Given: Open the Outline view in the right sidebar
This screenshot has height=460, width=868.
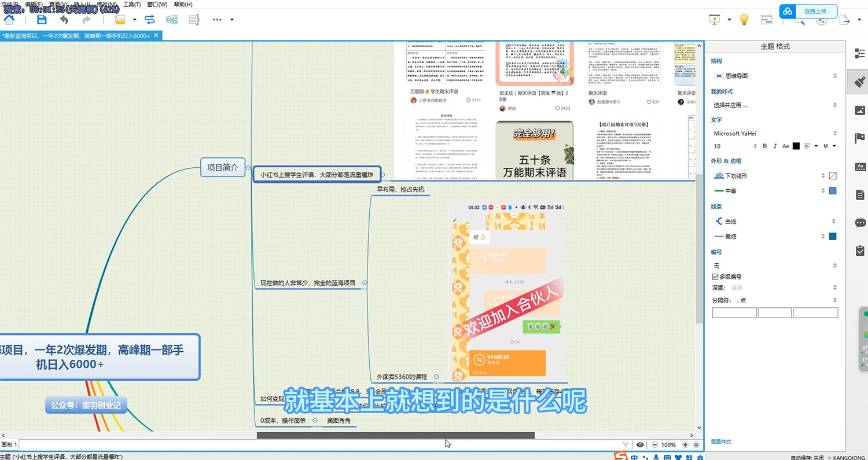Looking at the screenshot, I should pos(860,53).
